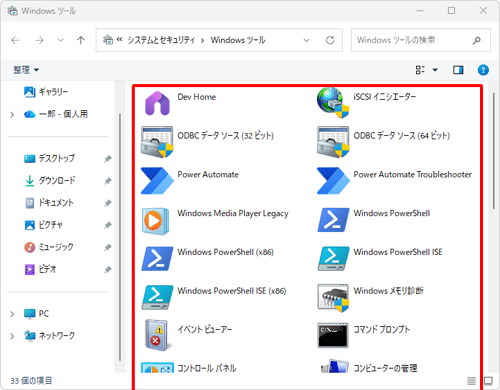The height and width of the screenshot is (390, 500).
Task: Open Windows メモリ診断 icon
Action: pyautogui.click(x=333, y=298)
